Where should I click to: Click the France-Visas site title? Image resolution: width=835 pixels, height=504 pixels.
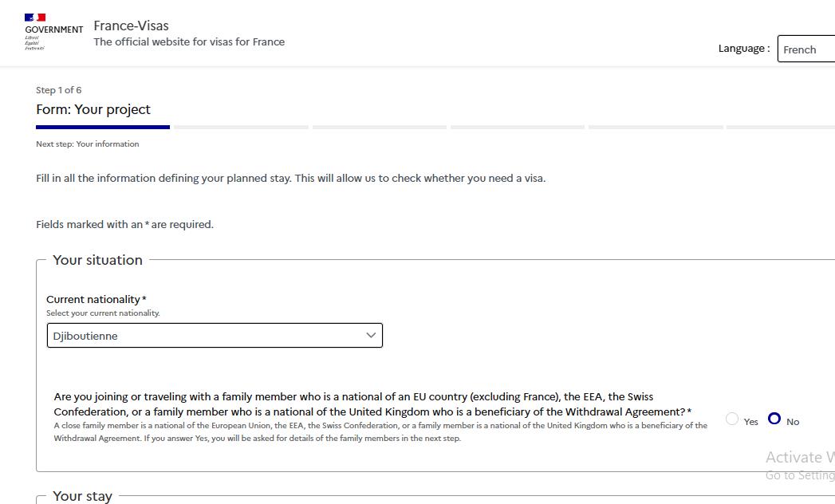click(x=131, y=26)
